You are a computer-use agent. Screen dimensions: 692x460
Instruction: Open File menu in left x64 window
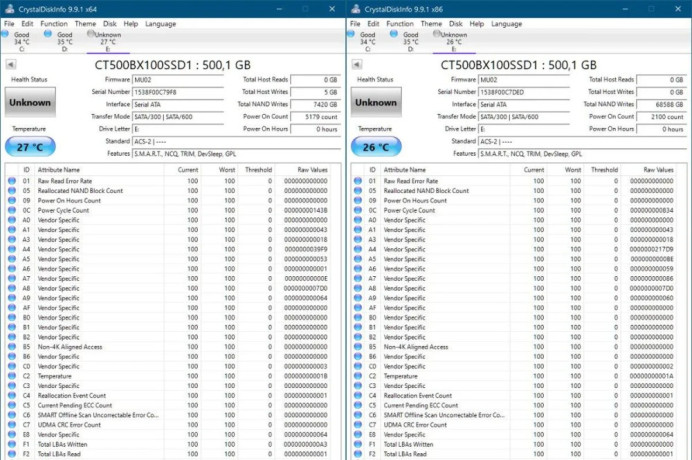click(x=9, y=24)
